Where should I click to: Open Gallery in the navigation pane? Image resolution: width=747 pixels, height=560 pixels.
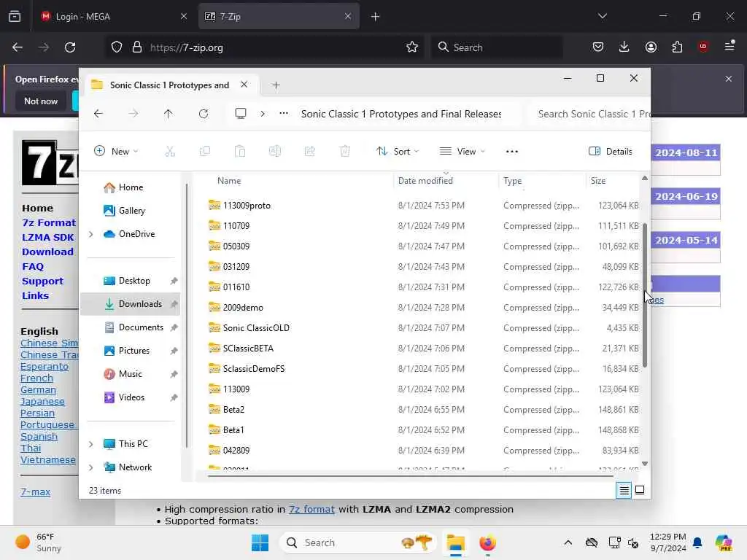(130, 211)
